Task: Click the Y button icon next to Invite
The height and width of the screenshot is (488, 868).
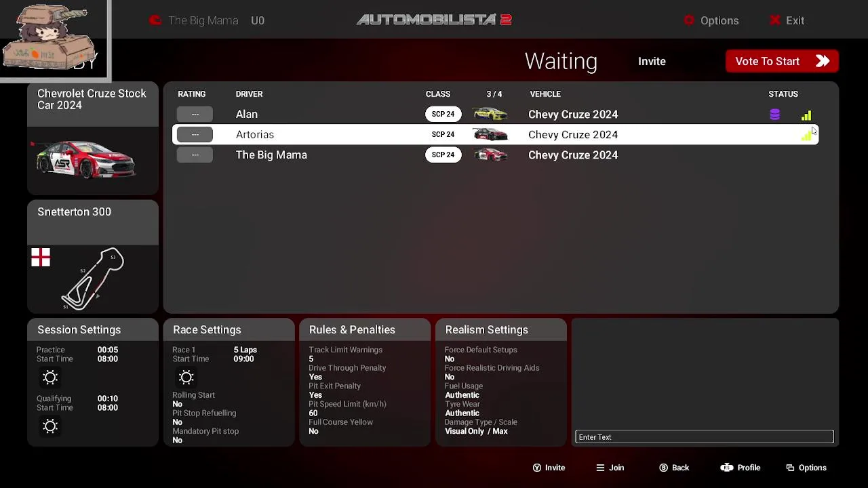Action: point(537,468)
